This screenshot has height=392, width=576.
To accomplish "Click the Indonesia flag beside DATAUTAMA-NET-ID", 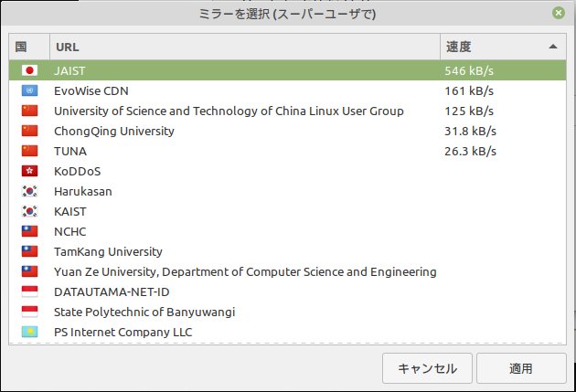I will click(29, 291).
